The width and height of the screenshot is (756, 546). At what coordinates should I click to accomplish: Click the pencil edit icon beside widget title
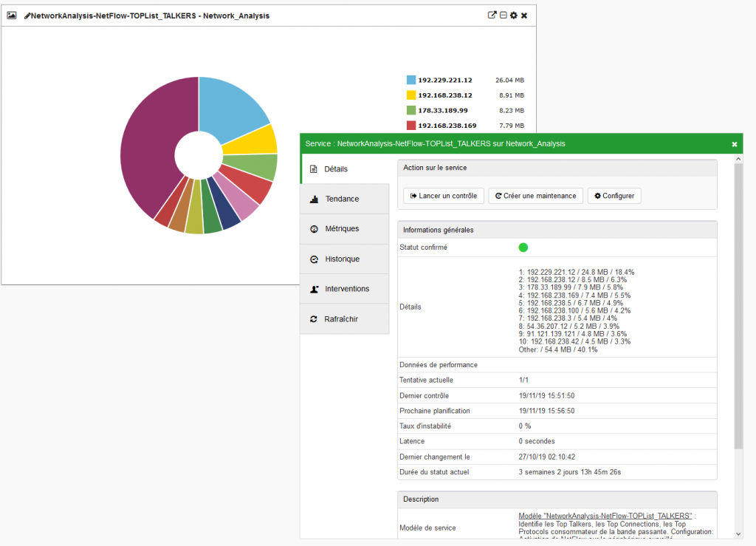tap(27, 16)
